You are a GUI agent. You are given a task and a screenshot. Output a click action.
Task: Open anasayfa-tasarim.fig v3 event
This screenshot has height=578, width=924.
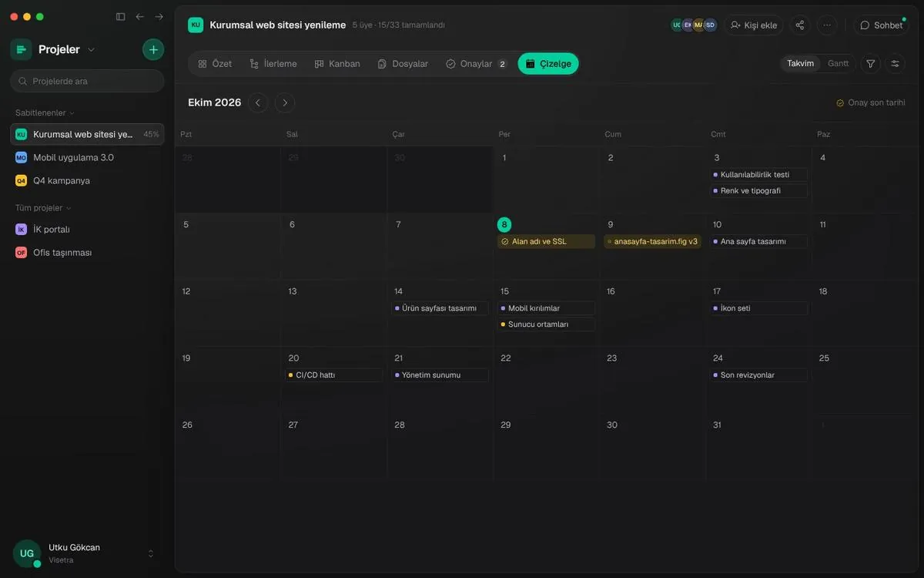(x=652, y=241)
